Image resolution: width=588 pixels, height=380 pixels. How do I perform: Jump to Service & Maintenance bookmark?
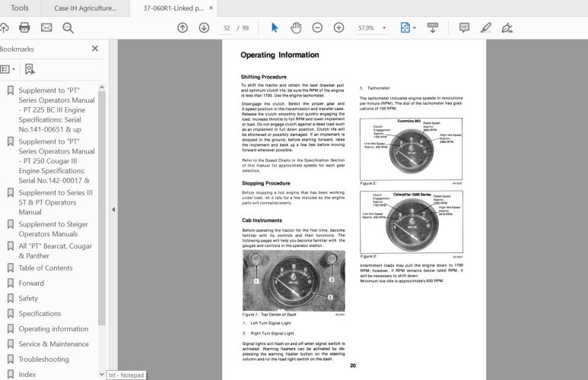pos(53,344)
